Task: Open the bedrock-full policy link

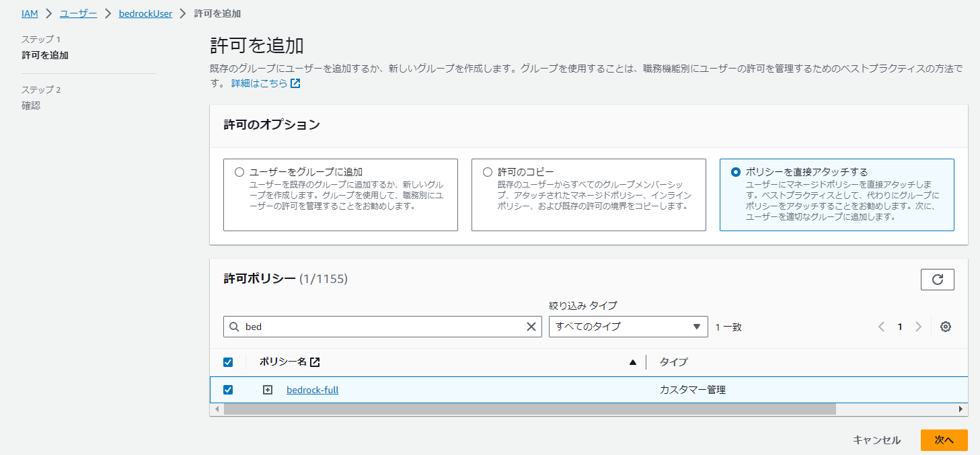Action: coord(312,390)
